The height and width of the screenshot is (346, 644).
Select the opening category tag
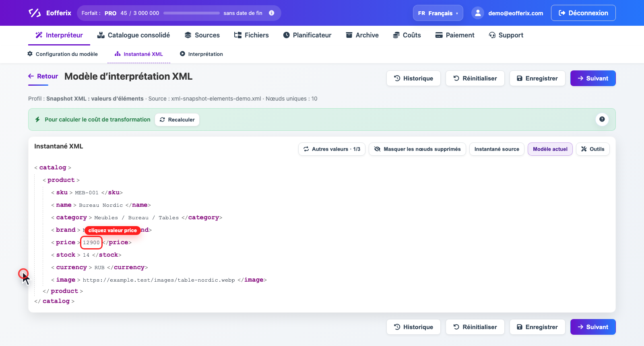72,217
